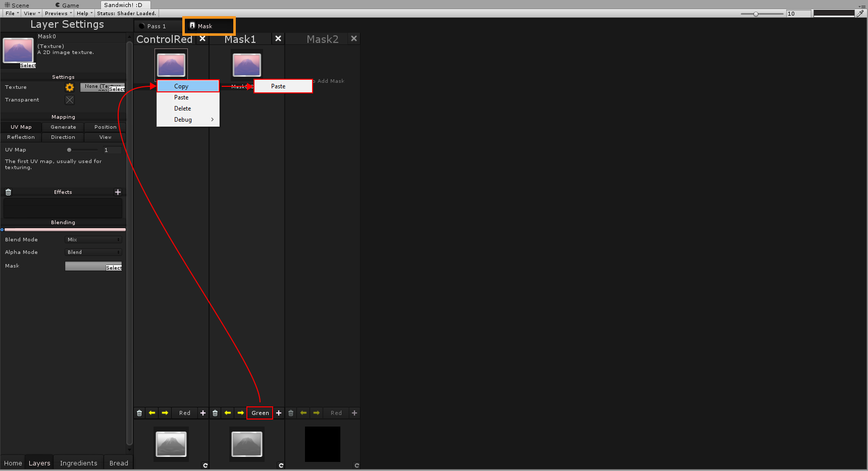Viewport: 868px width, 471px height.
Task: Move ControlRed mask left with yellow arrow
Action: [x=152, y=413]
